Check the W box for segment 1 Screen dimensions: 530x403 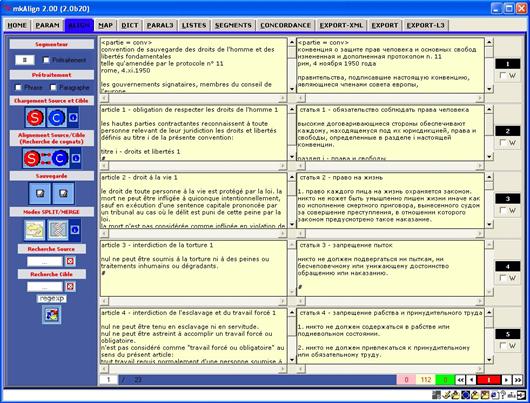pyautogui.click(x=503, y=75)
